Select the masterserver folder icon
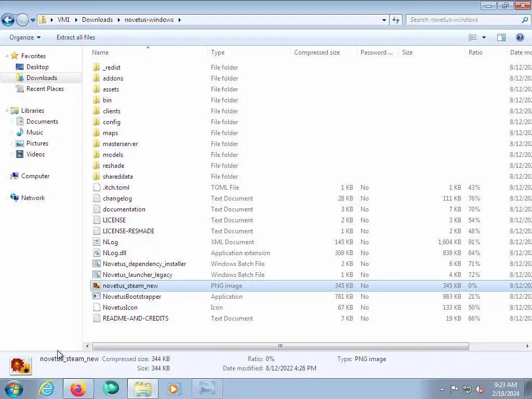 point(97,143)
